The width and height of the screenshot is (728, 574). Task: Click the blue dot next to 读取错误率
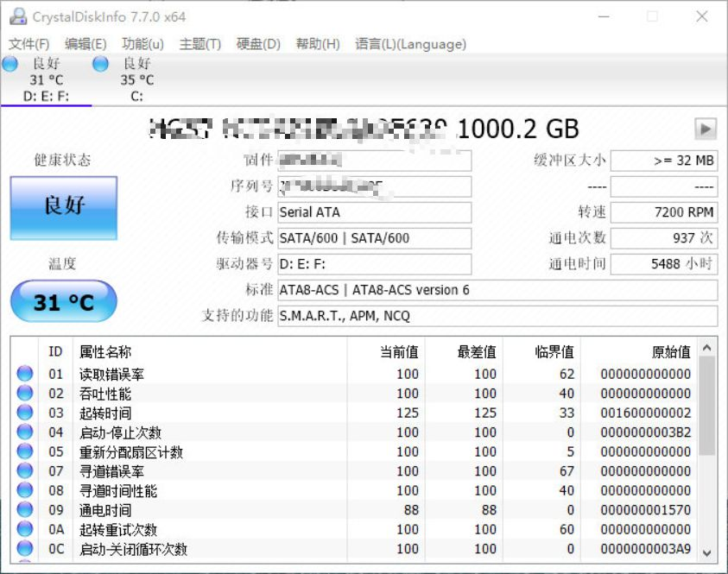(24, 373)
